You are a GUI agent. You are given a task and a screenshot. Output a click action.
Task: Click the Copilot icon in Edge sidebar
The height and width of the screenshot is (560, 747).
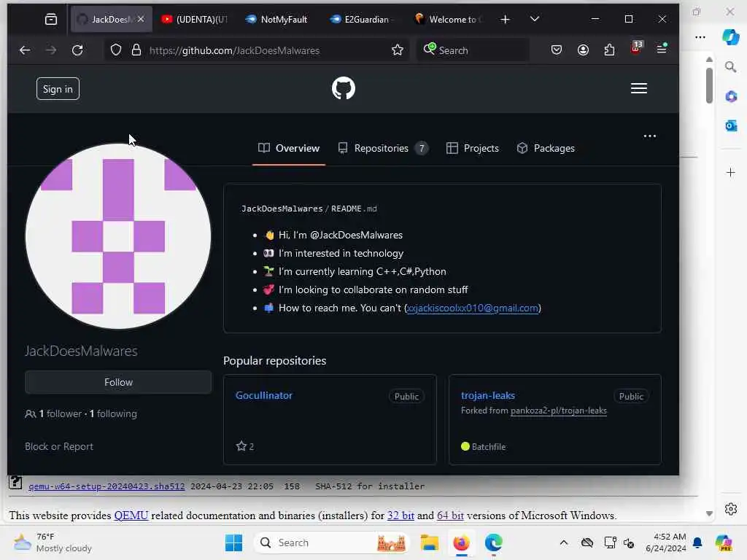click(730, 37)
